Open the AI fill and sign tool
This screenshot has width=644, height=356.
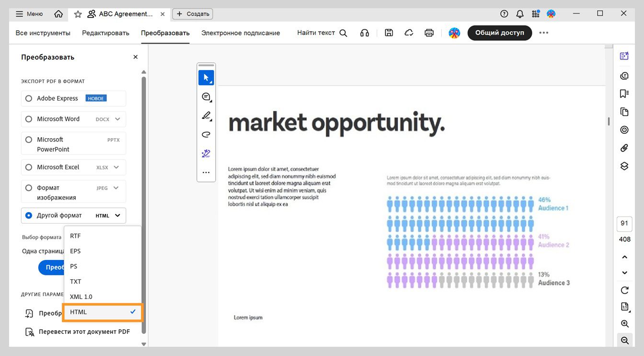[x=206, y=154]
